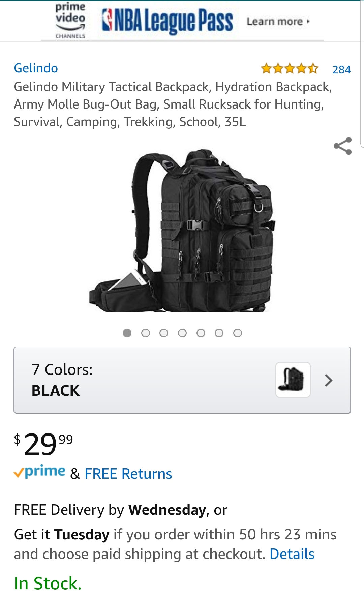Image resolution: width=364 pixels, height=598 pixels.
Task: Select the fifth image carousel dot
Action: 201,333
